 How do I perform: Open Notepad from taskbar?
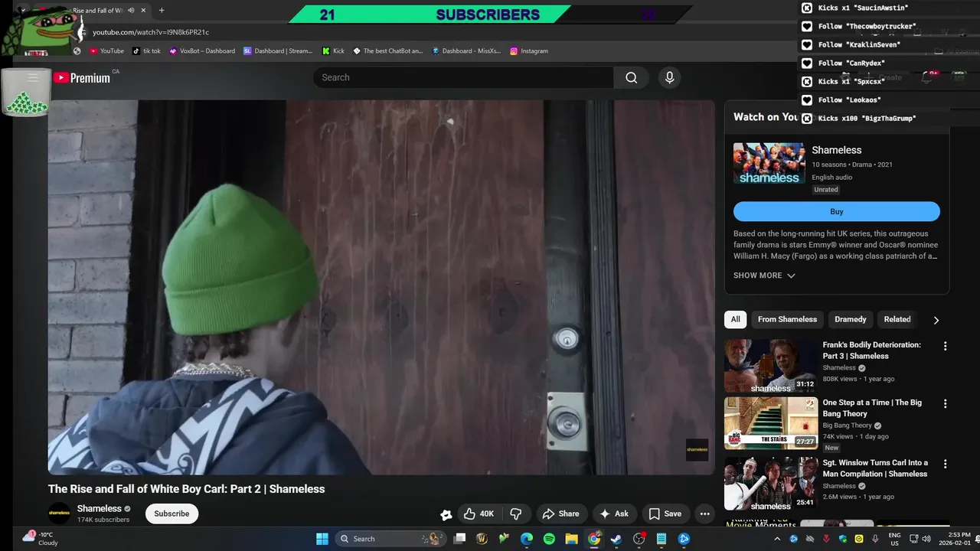pos(661,539)
